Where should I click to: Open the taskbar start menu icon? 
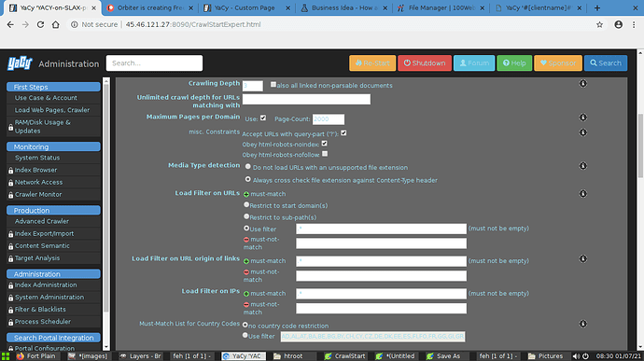coord(6,356)
